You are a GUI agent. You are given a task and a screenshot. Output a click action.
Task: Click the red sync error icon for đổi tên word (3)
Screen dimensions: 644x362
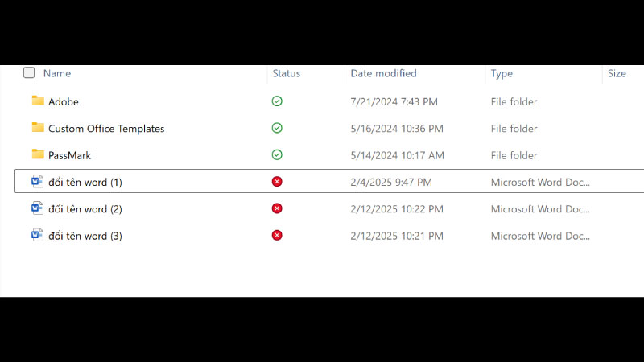pyautogui.click(x=277, y=235)
